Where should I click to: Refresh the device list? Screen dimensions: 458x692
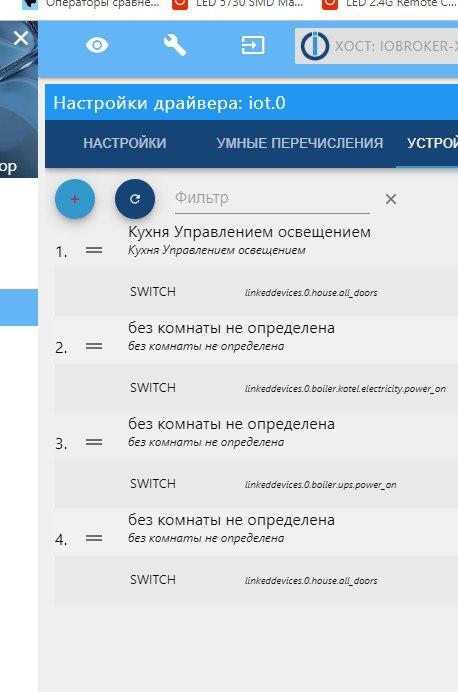[135, 199]
